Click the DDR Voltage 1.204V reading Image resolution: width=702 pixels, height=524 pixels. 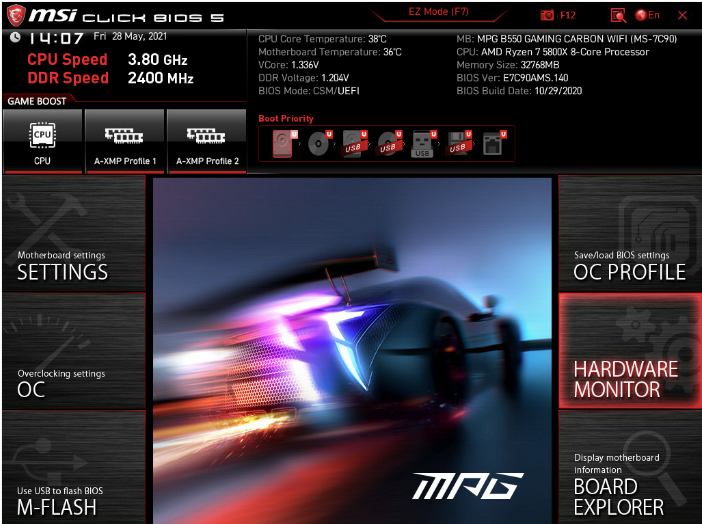coord(304,78)
